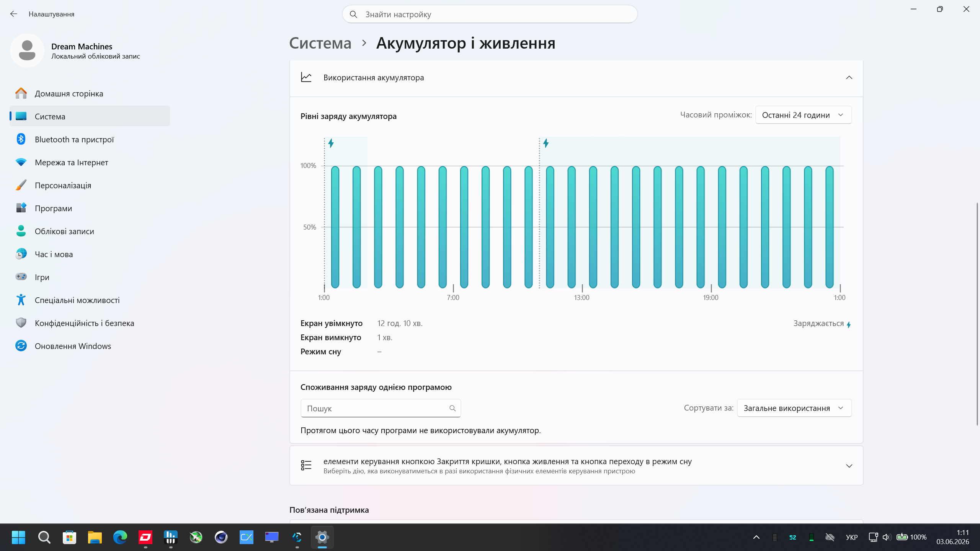This screenshot has width=980, height=551.
Task: Click the tray temperature icon showing 52
Action: click(793, 537)
